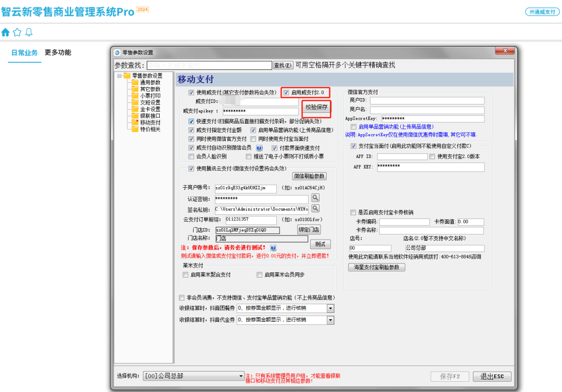Collapse the 零售参数设置 tree root

click(120, 76)
